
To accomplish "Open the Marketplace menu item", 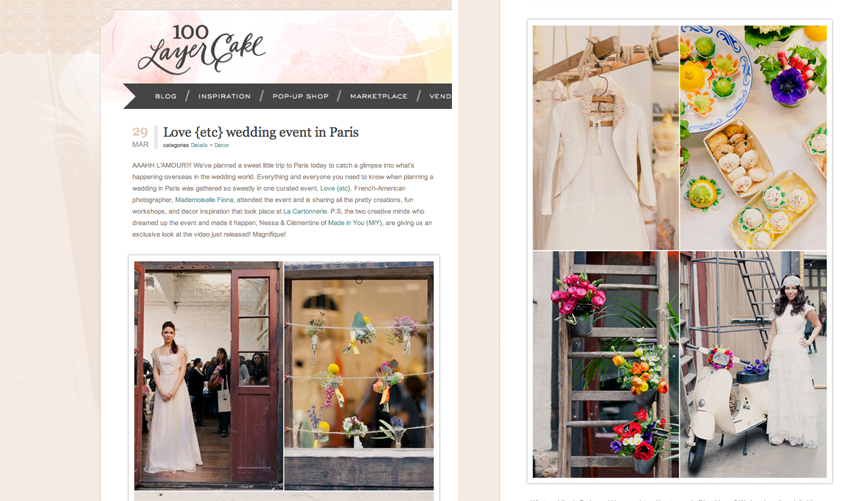I will (378, 96).
